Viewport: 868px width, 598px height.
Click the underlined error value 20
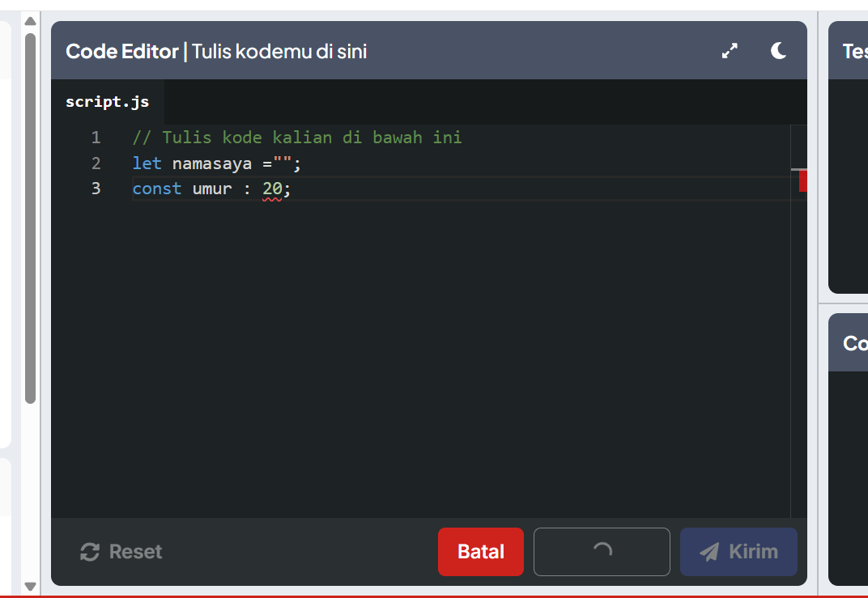(x=272, y=189)
